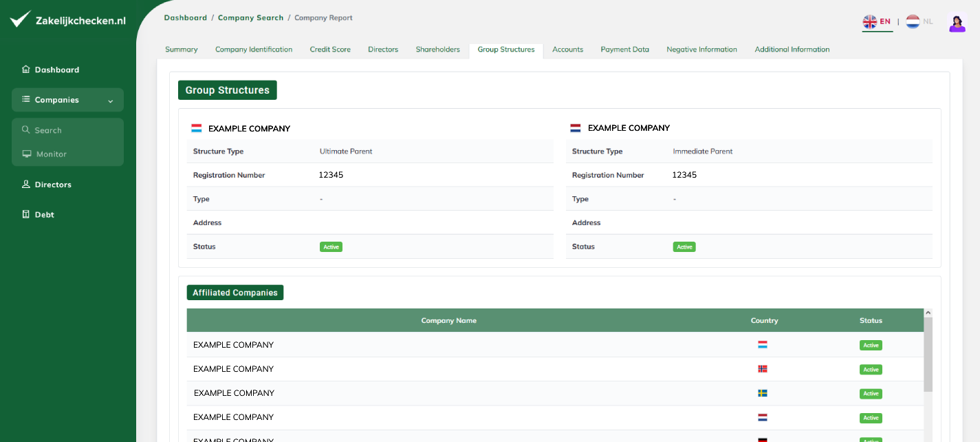Switch language using the Netherlands flag icon
The height and width of the screenshot is (442, 980).
pos(913,21)
